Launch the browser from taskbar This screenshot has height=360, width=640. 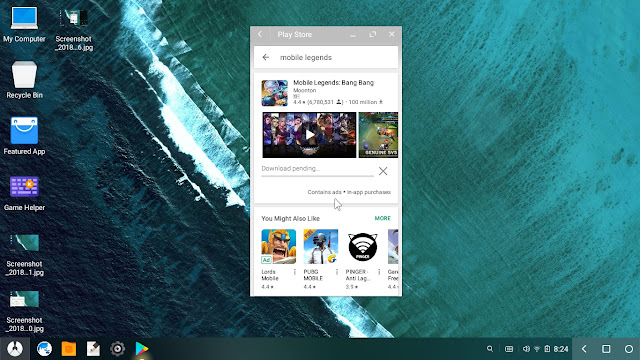44,349
